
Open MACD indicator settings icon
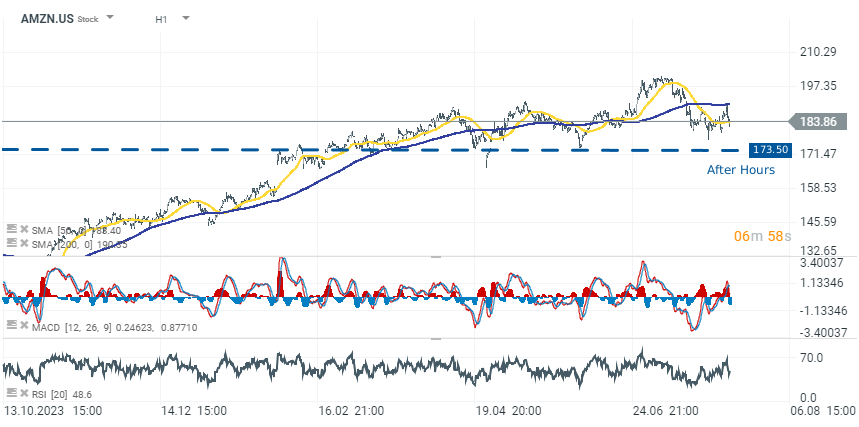10,325
